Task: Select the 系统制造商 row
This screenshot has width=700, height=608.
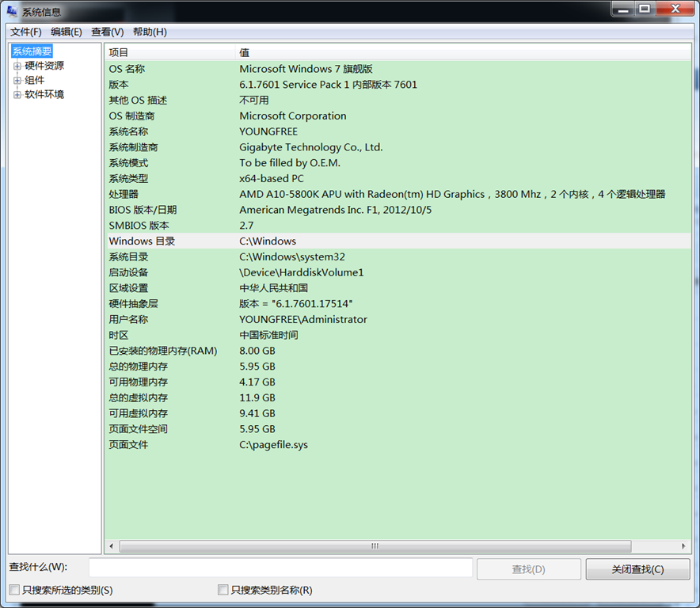Action: tap(398, 147)
